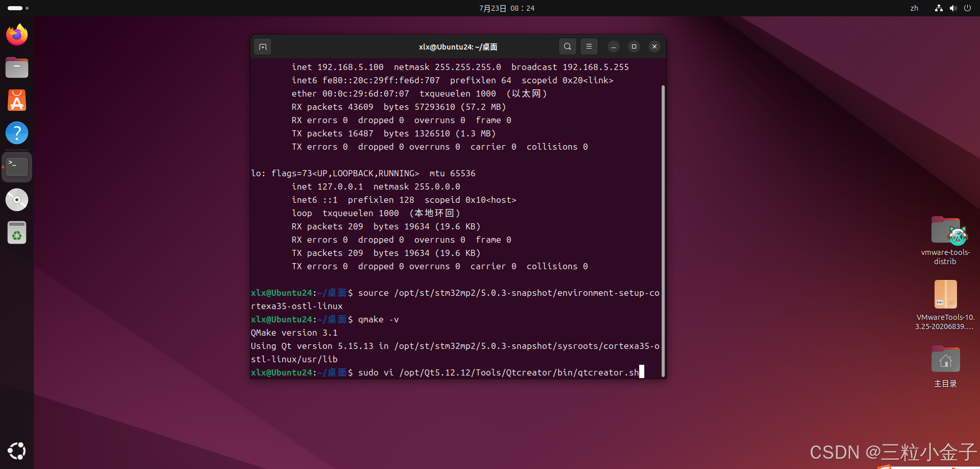Open the zh input source indicator
The width and height of the screenshot is (980, 469).
[914, 8]
